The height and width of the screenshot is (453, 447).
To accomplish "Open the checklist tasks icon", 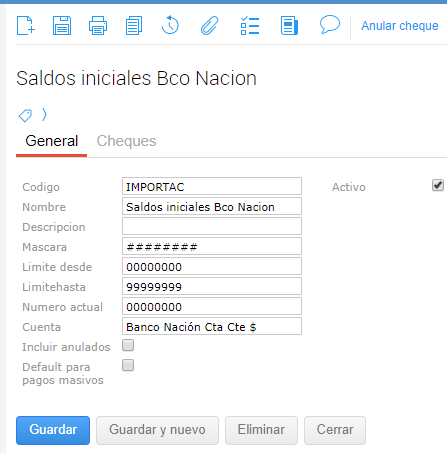I will [x=250, y=26].
